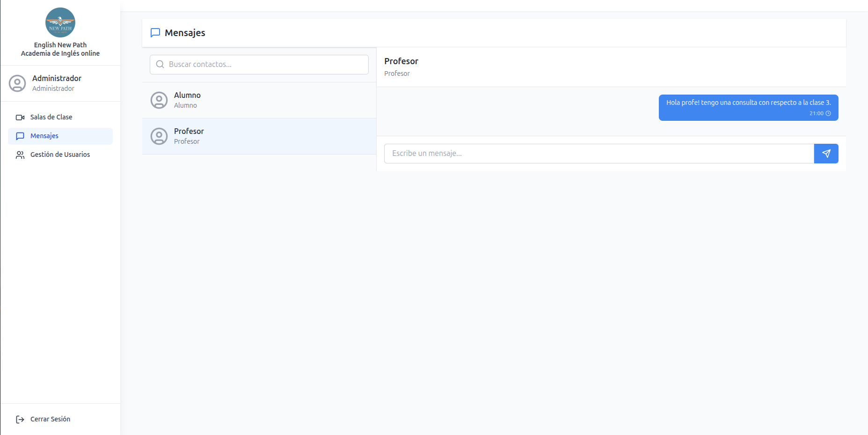Screen dimensions: 868x435
Task: Click the magnifier icon in contact search
Action: [160, 65]
